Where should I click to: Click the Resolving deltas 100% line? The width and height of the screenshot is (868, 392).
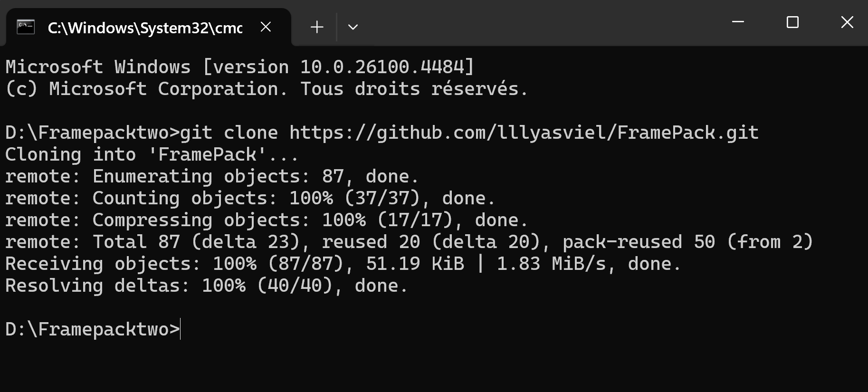[x=207, y=286]
